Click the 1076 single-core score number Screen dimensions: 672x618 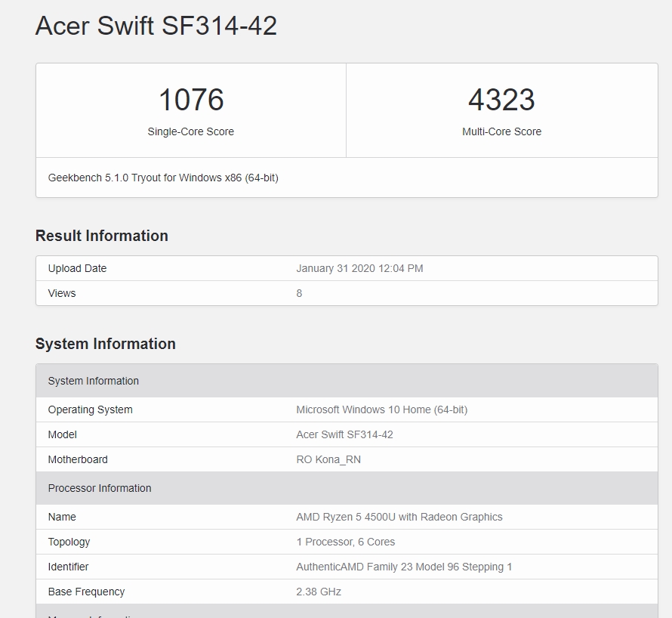click(191, 100)
